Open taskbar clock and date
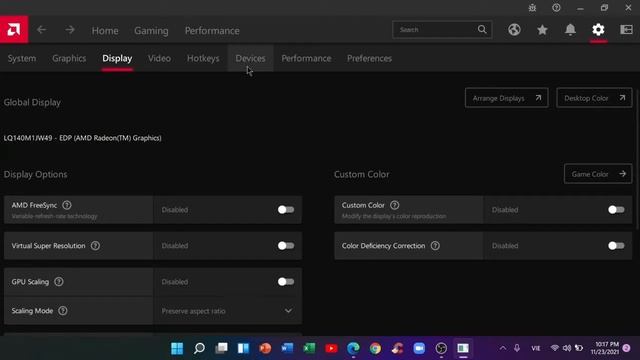 click(604, 348)
